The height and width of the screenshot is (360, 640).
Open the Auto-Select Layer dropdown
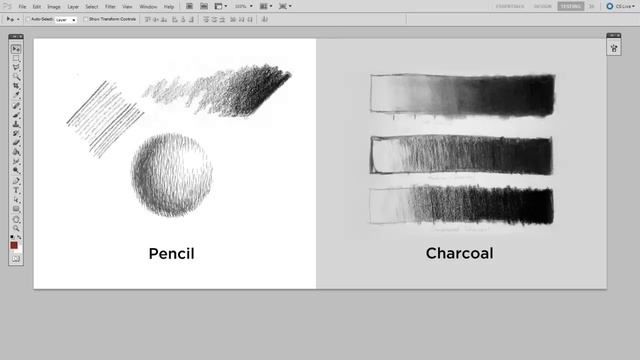pyautogui.click(x=66, y=20)
